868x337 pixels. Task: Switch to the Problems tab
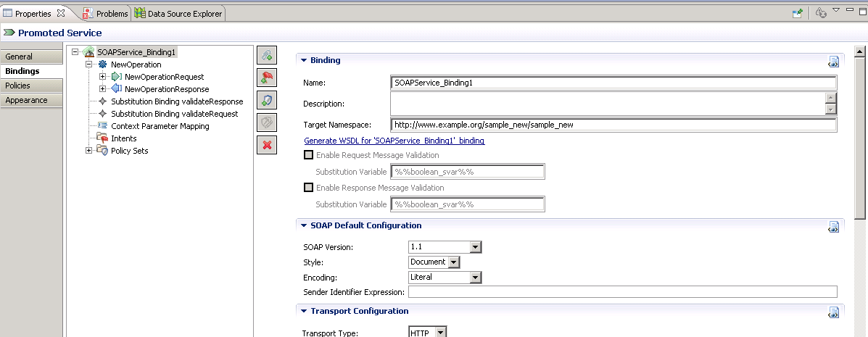click(x=105, y=13)
